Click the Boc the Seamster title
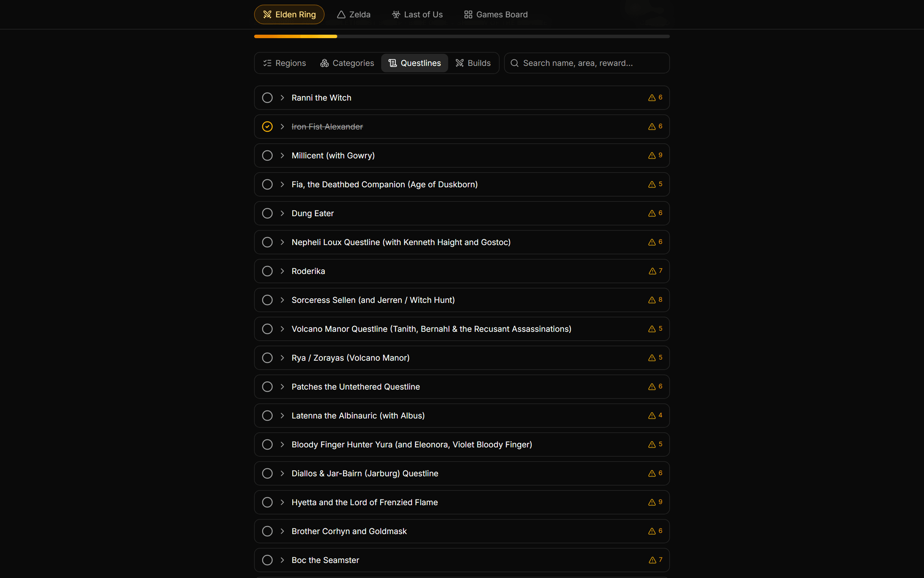Screen dimensions: 924x578 325,560
